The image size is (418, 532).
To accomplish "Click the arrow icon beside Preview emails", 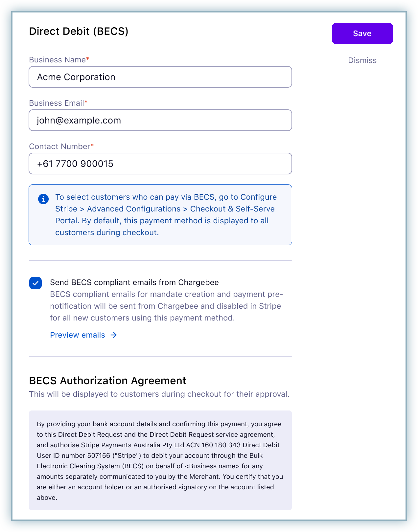I will point(114,335).
